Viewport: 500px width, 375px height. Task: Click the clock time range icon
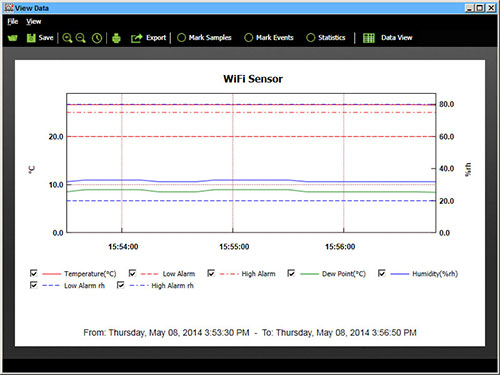click(x=97, y=38)
